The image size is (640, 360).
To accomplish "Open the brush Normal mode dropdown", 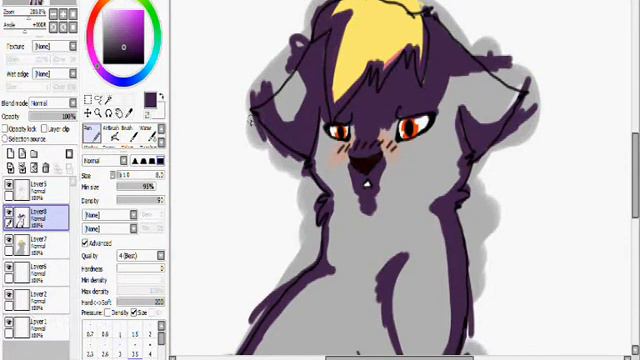I will (105, 161).
